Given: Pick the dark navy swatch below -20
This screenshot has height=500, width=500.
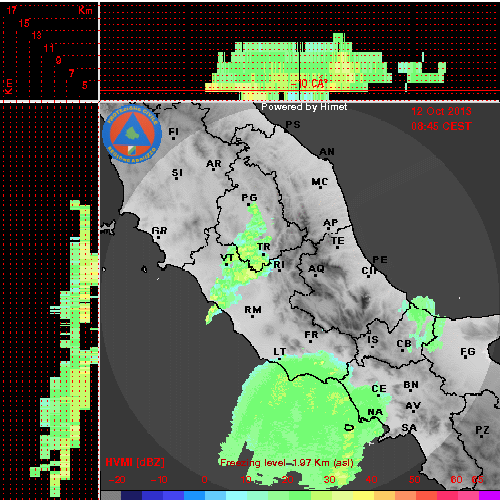Looking at the screenshot, I should click(131, 495).
